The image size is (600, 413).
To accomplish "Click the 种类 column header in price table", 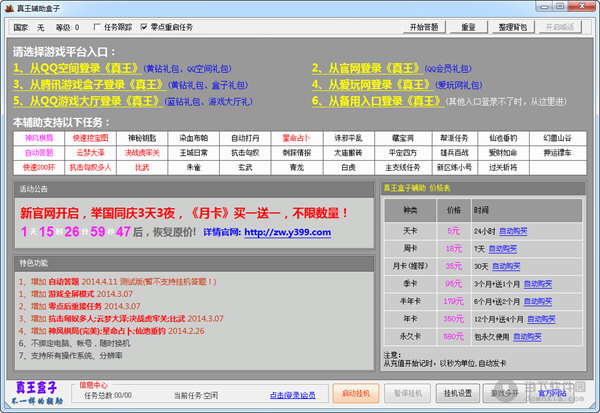I will point(410,210).
